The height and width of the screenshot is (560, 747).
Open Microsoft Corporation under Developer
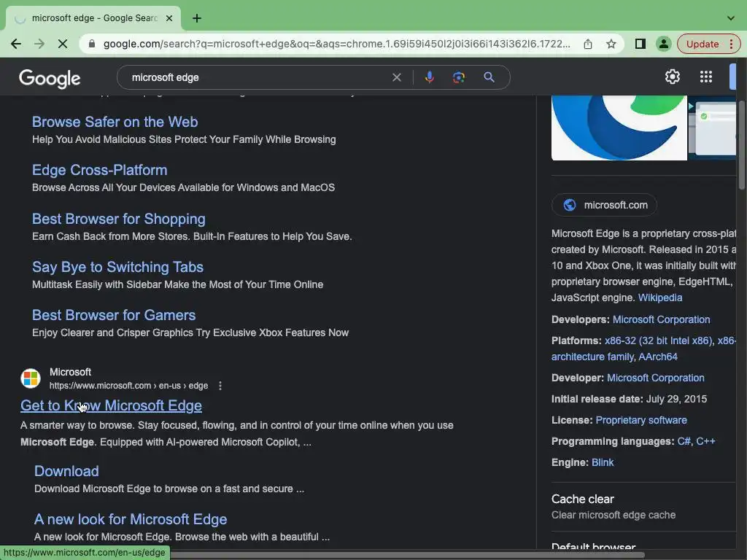click(x=656, y=378)
